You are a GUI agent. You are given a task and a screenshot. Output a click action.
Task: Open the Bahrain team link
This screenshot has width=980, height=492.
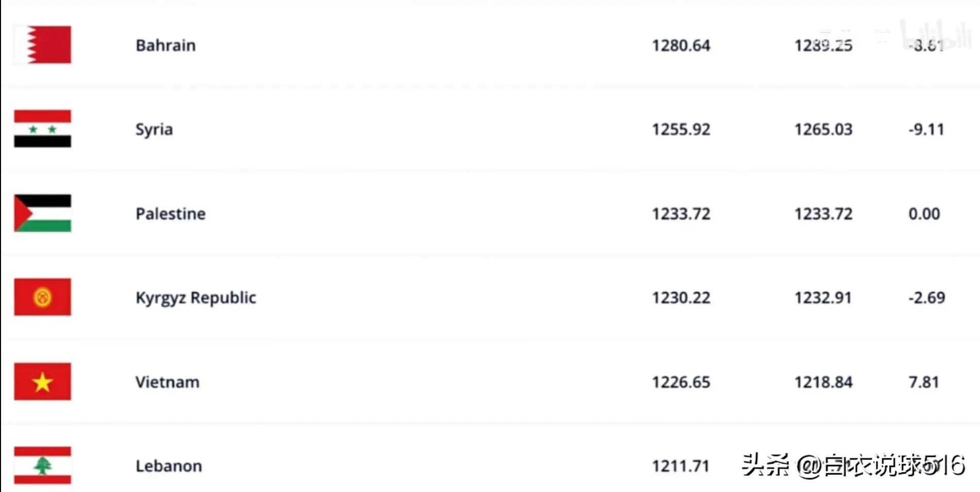pos(165,45)
